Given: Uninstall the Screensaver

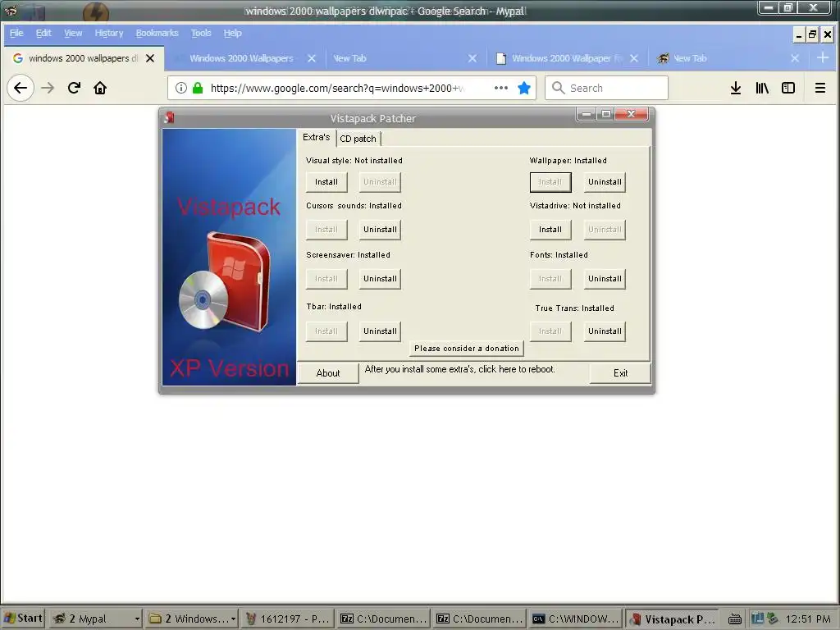Looking at the screenshot, I should coord(380,279).
